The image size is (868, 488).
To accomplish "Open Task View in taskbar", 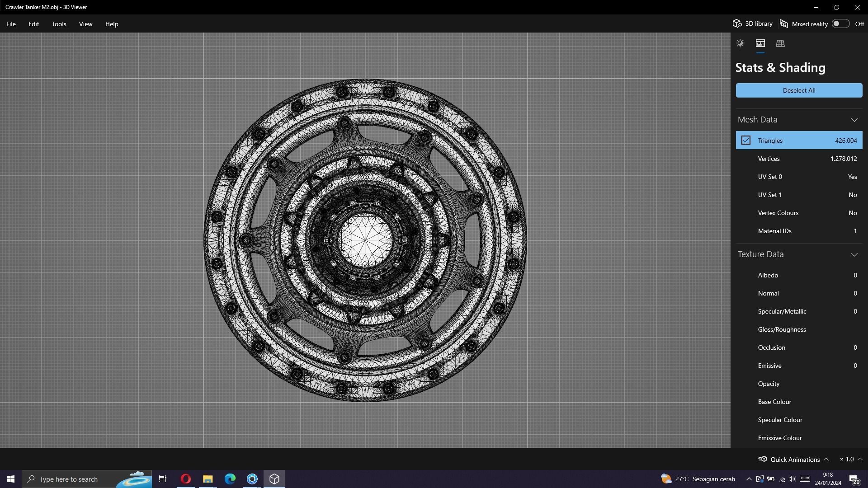I will point(163,479).
